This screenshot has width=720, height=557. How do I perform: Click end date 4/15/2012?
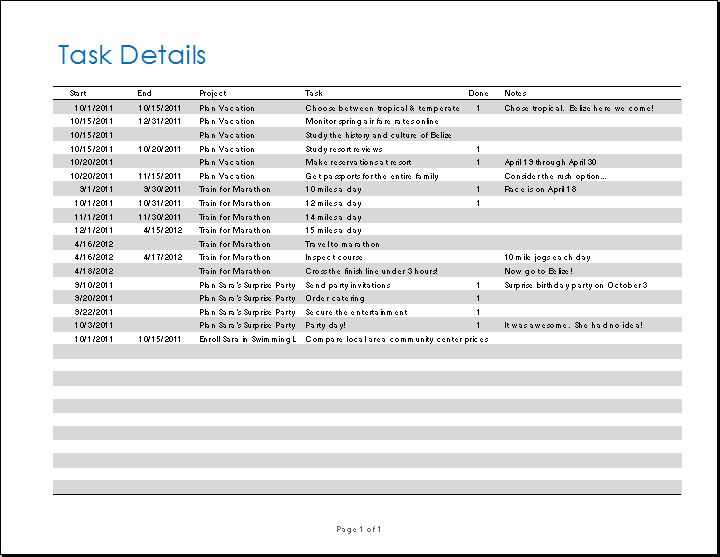click(163, 231)
